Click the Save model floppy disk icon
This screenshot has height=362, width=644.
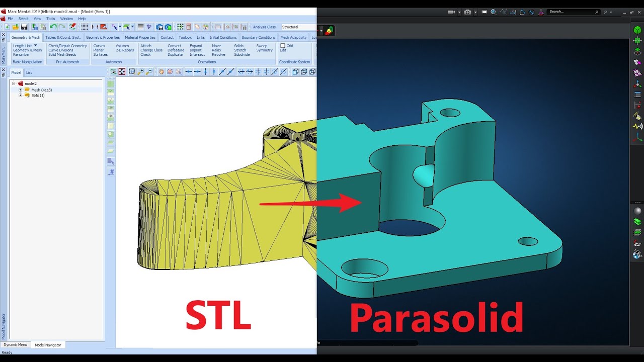24,27
